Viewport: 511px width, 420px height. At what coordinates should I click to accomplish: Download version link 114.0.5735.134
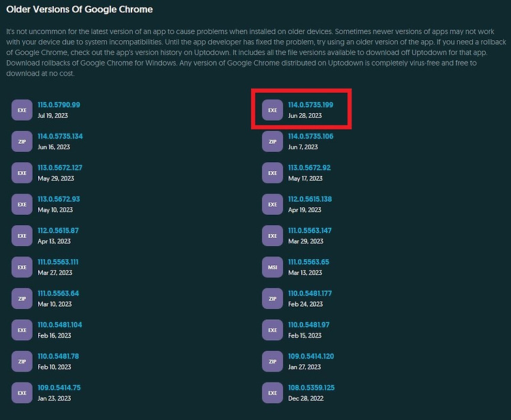(x=60, y=136)
